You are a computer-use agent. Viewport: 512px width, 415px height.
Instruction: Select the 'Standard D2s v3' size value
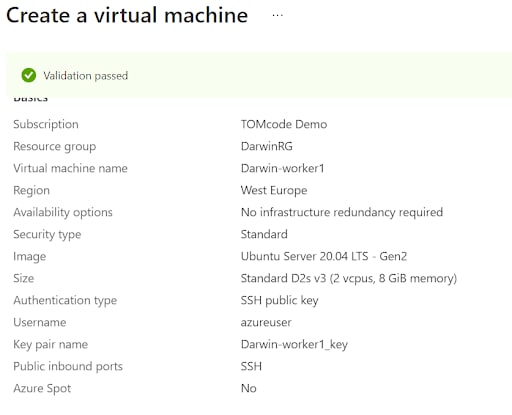349,278
